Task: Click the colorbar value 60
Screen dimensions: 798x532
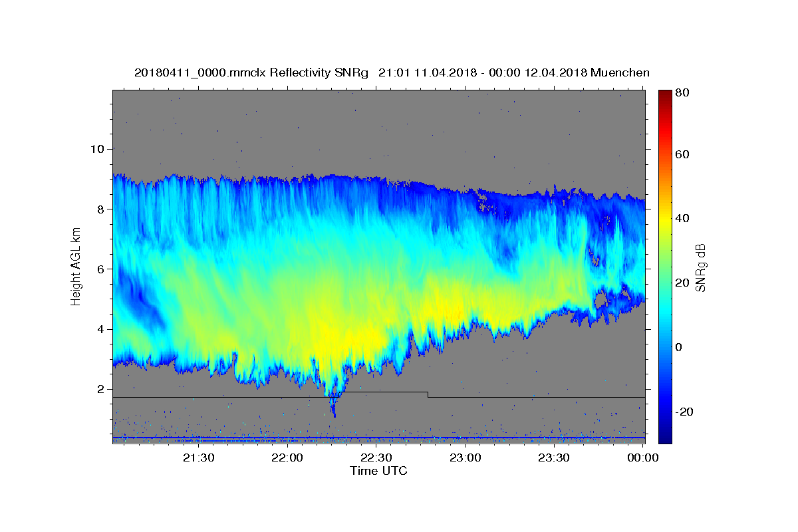Action: coord(683,154)
